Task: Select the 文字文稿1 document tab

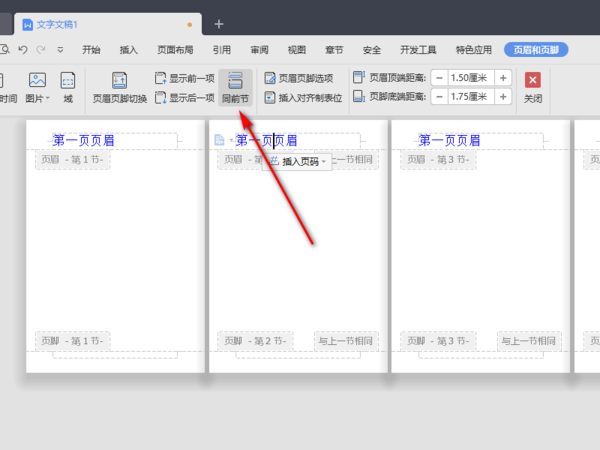Action: coord(108,24)
